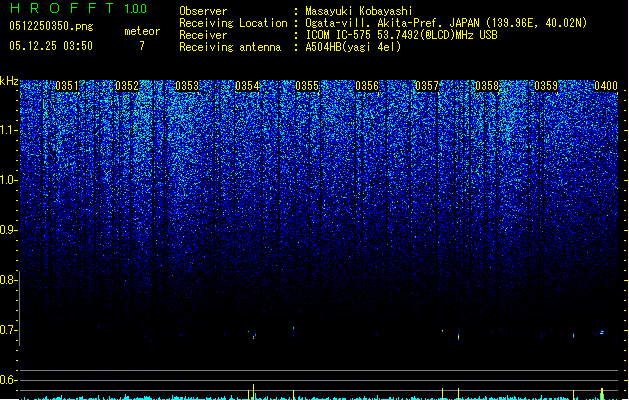
Task: Click the Receiving Location label
Action: (233, 23)
